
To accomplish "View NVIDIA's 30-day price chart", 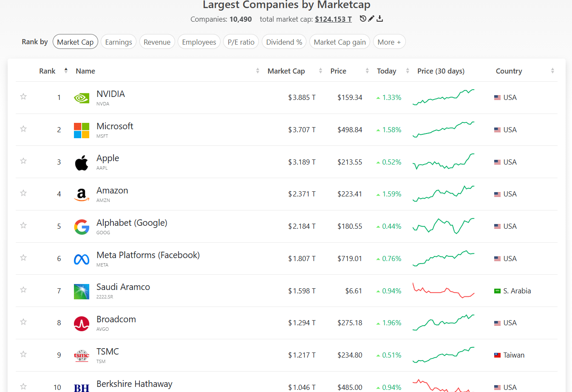I will pyautogui.click(x=444, y=97).
